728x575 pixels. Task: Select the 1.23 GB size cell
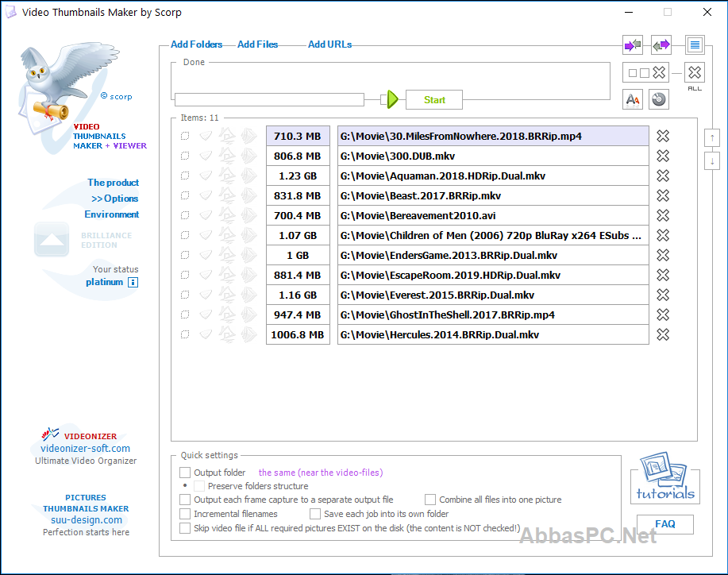pos(298,176)
